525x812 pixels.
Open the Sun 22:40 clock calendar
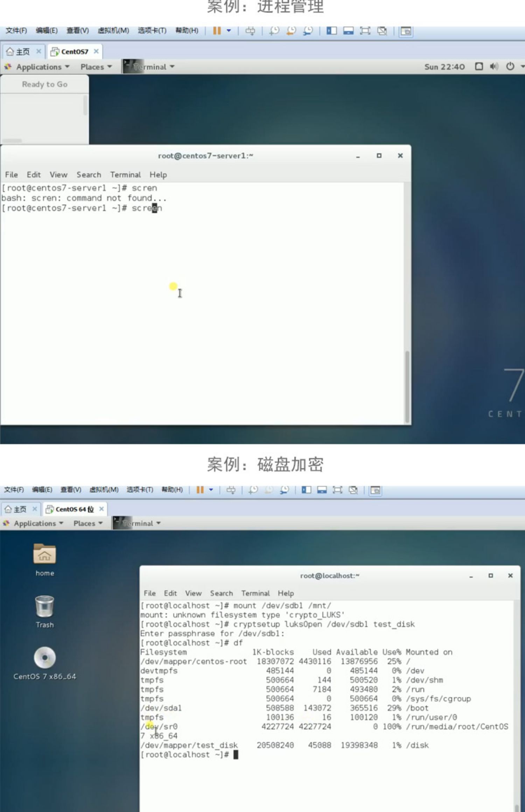tap(444, 67)
